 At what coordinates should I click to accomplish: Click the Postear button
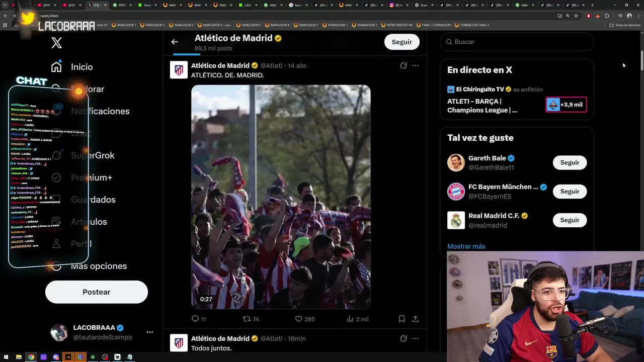(97, 292)
